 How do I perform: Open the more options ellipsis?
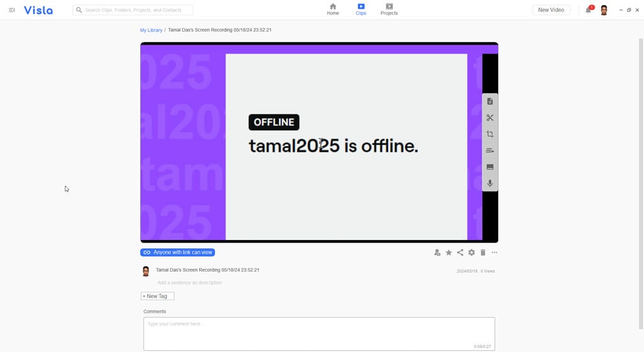tap(494, 253)
